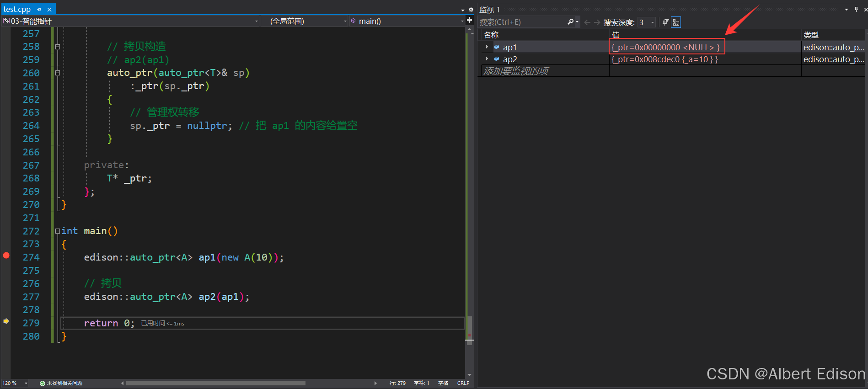Click into the 搜索(Ctrl+E) watch search field

(522, 22)
